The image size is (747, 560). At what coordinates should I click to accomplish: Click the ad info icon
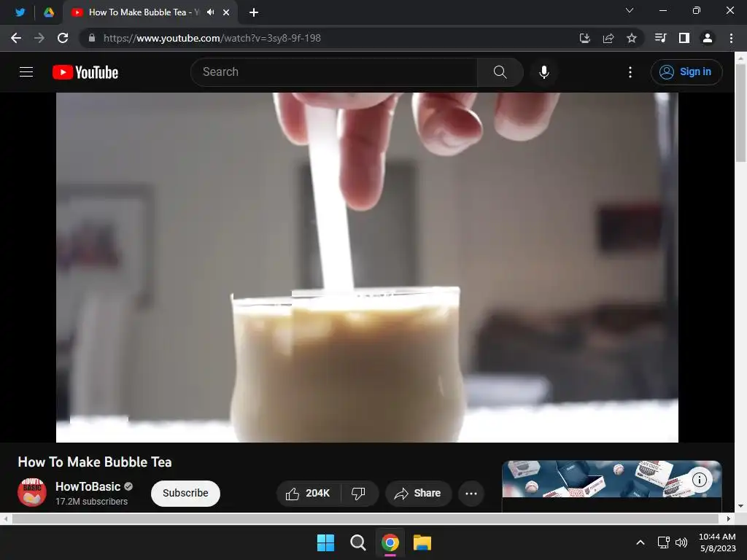point(700,480)
